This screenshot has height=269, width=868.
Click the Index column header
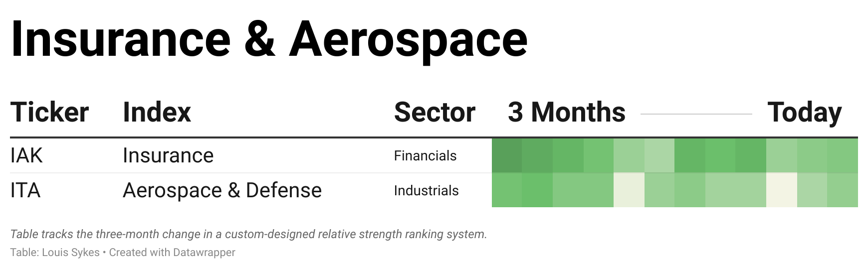pyautogui.click(x=157, y=112)
